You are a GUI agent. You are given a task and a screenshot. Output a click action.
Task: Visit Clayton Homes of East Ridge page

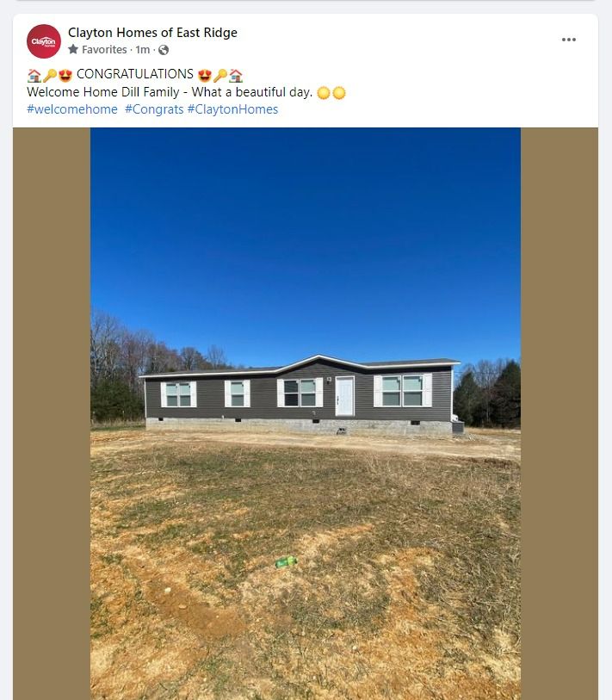(x=152, y=33)
